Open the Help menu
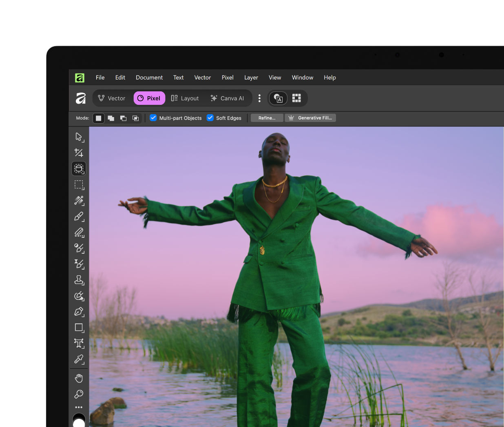The image size is (504, 427). [x=330, y=77]
